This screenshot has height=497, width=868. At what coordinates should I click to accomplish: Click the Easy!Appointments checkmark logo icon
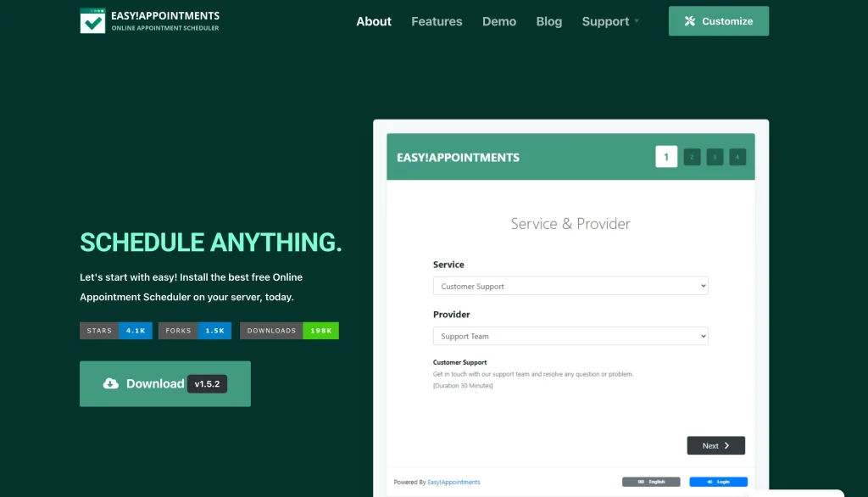tap(92, 21)
